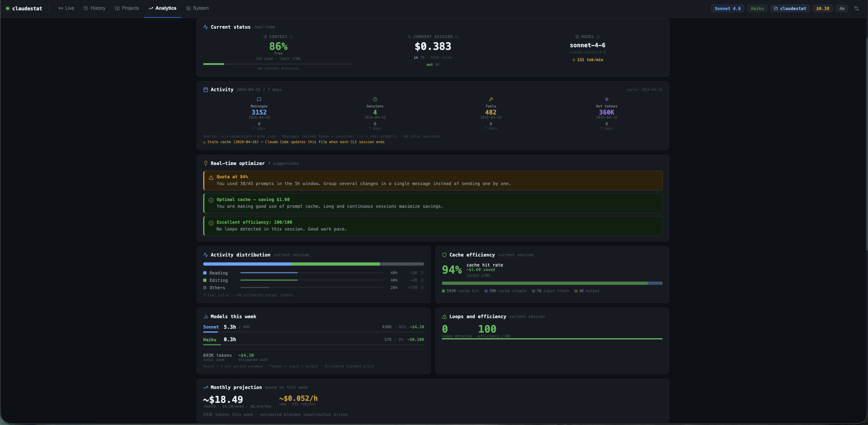Click the flame icon next to 131 tok/min
Image resolution: width=868 pixels, height=425 pixels.
tap(574, 60)
